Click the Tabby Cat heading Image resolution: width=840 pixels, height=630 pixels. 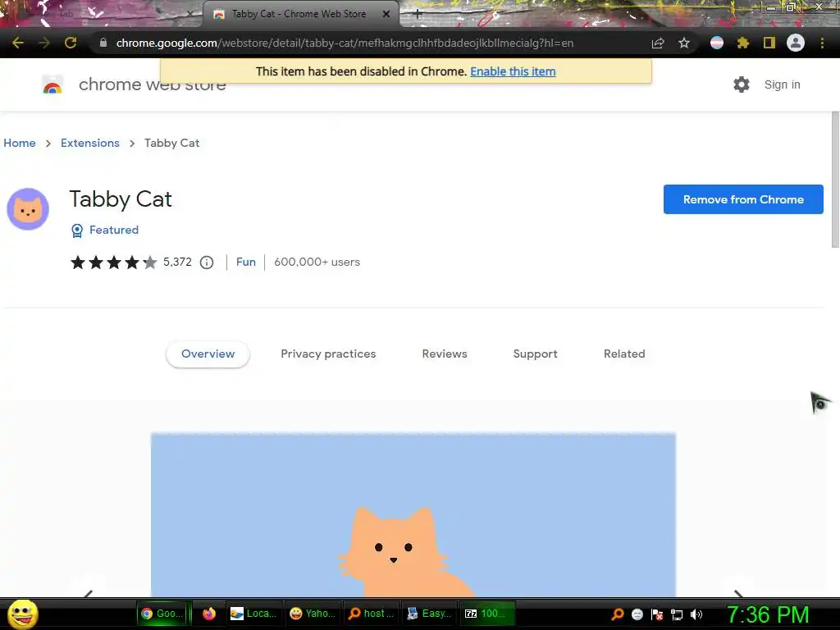click(121, 199)
